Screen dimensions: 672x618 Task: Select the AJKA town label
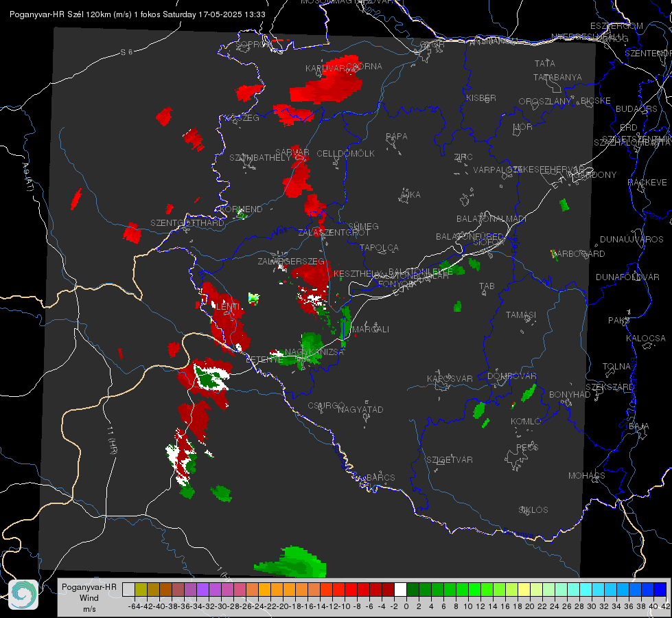tap(410, 195)
